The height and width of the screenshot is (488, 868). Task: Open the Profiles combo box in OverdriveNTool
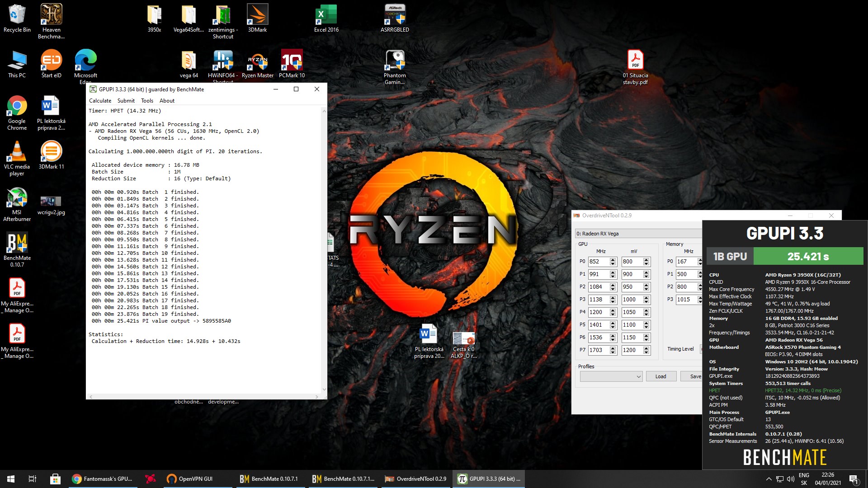(611, 376)
